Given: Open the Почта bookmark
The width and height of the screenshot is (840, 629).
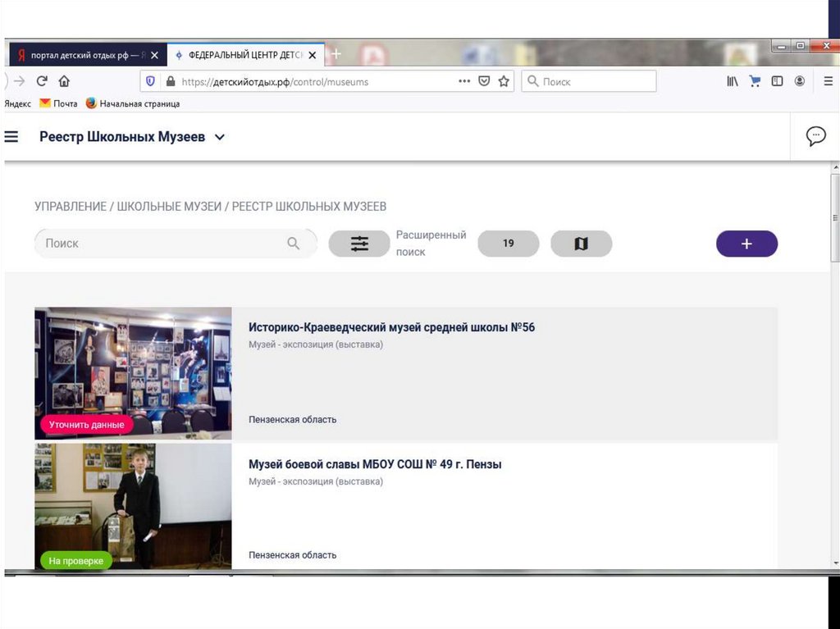Looking at the screenshot, I should click(x=58, y=103).
